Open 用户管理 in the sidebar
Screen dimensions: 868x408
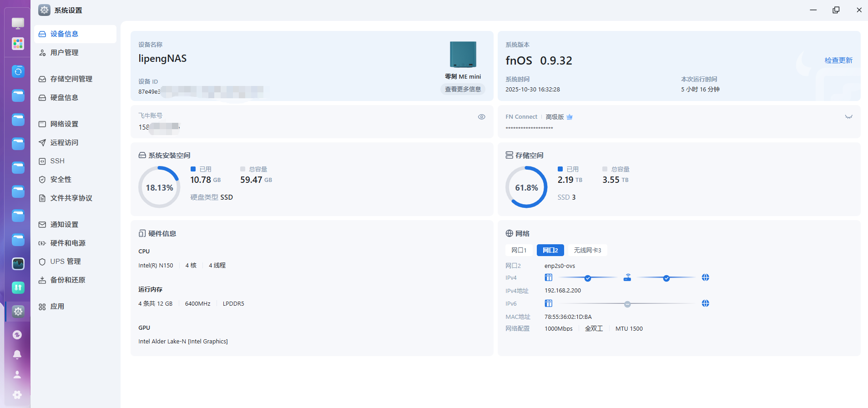[75, 53]
